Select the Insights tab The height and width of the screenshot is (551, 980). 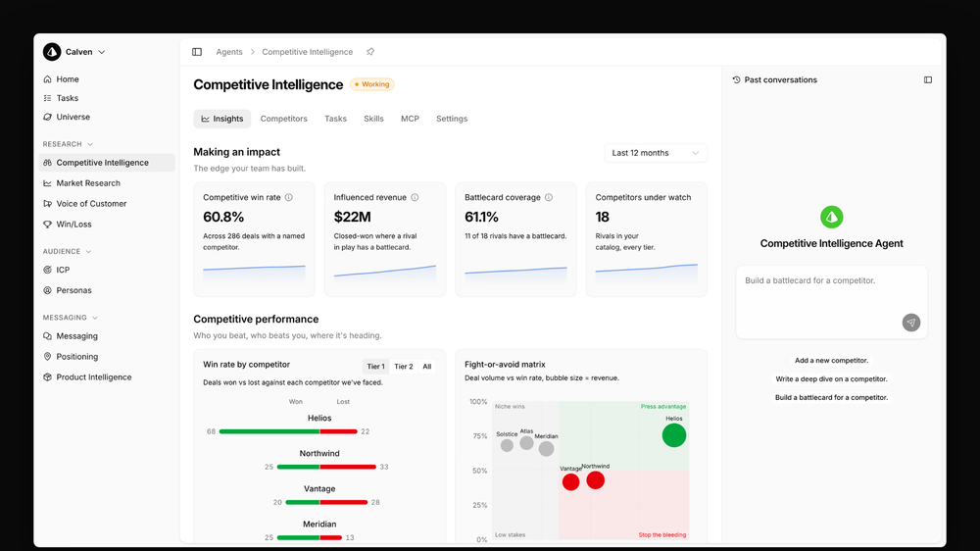(x=221, y=119)
